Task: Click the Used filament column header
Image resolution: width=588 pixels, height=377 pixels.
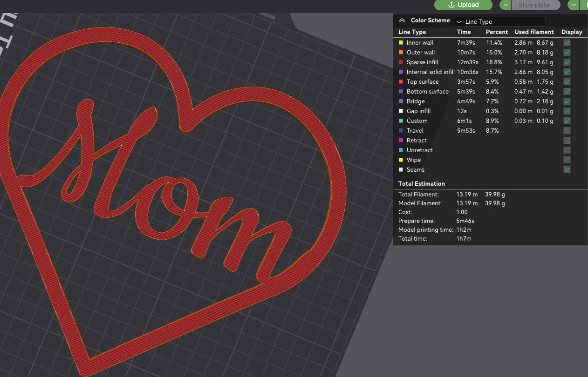Action: point(534,32)
